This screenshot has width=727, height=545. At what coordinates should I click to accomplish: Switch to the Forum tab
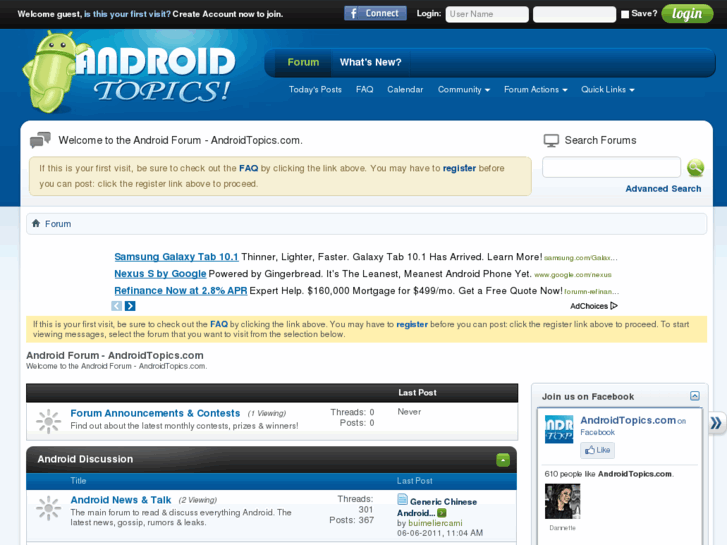303,62
